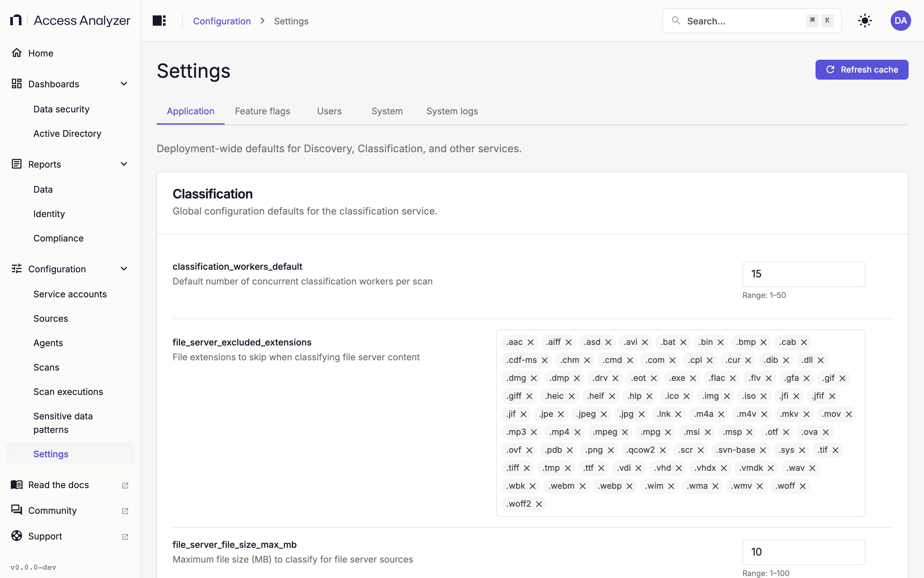This screenshot has height=578, width=924.
Task: Click the Access Analyzer logo icon
Action: tap(16, 20)
